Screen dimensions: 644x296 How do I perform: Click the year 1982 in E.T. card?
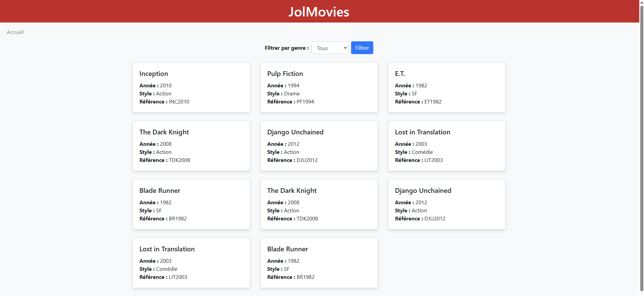coord(421,86)
